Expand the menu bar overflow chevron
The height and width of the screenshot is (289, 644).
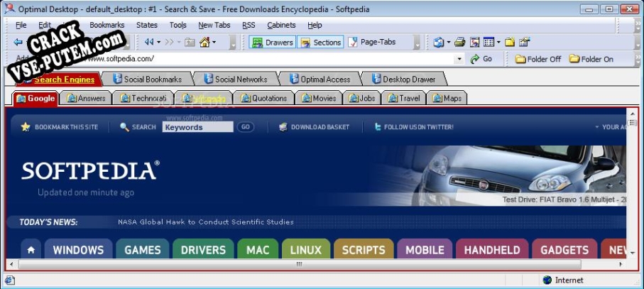(x=638, y=26)
